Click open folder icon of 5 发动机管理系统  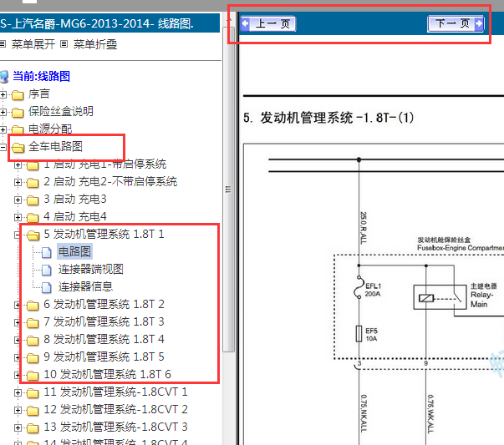pos(33,235)
